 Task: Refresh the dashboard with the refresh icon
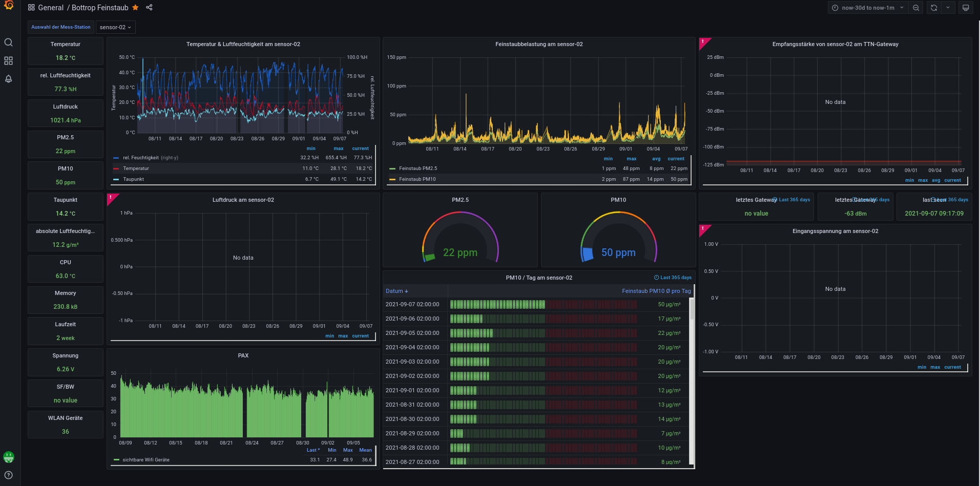934,8
